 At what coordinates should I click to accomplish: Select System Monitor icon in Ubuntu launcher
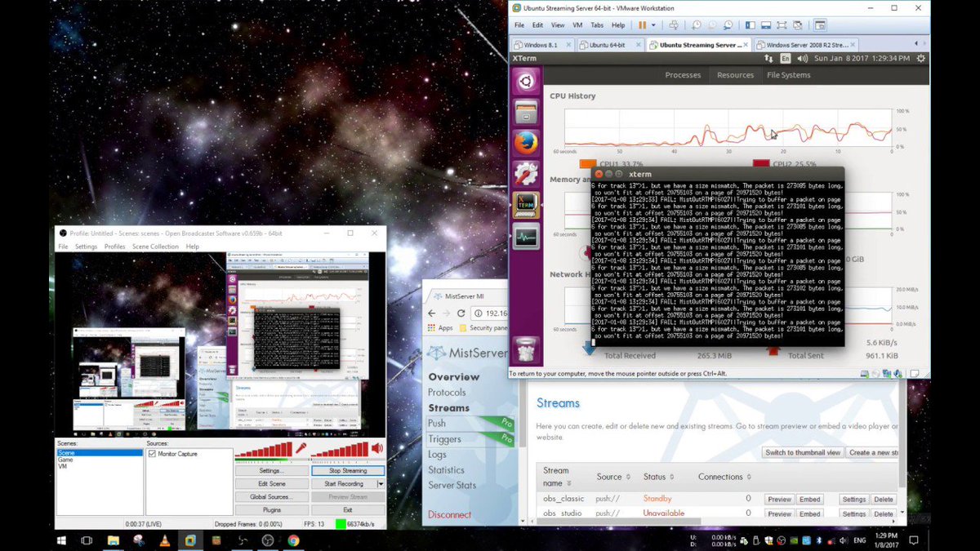[x=526, y=236]
